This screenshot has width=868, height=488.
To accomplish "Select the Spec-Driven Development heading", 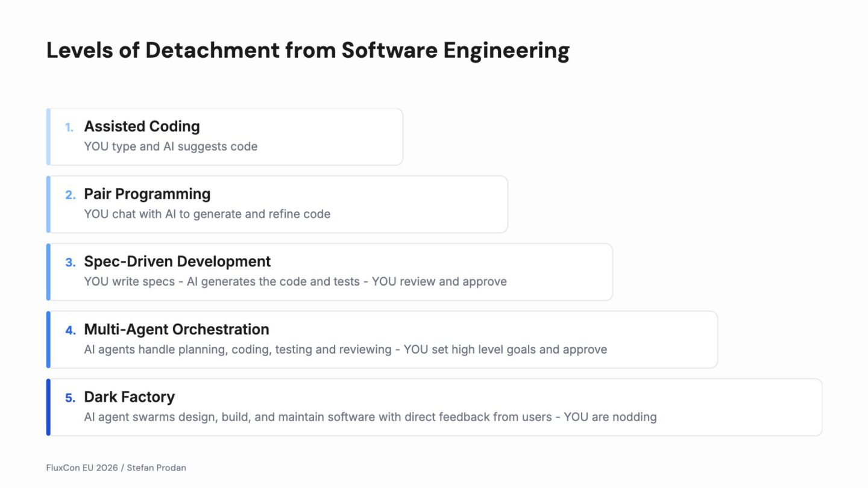I will pos(177,261).
